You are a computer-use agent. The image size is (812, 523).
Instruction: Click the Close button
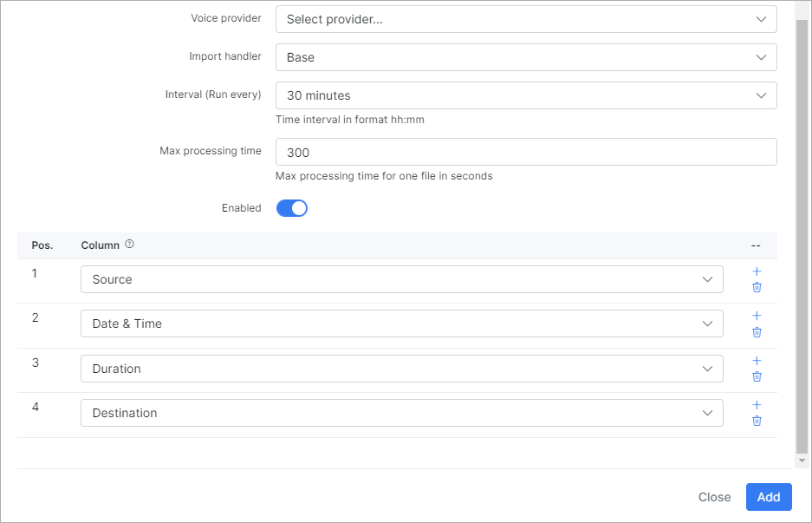(713, 497)
